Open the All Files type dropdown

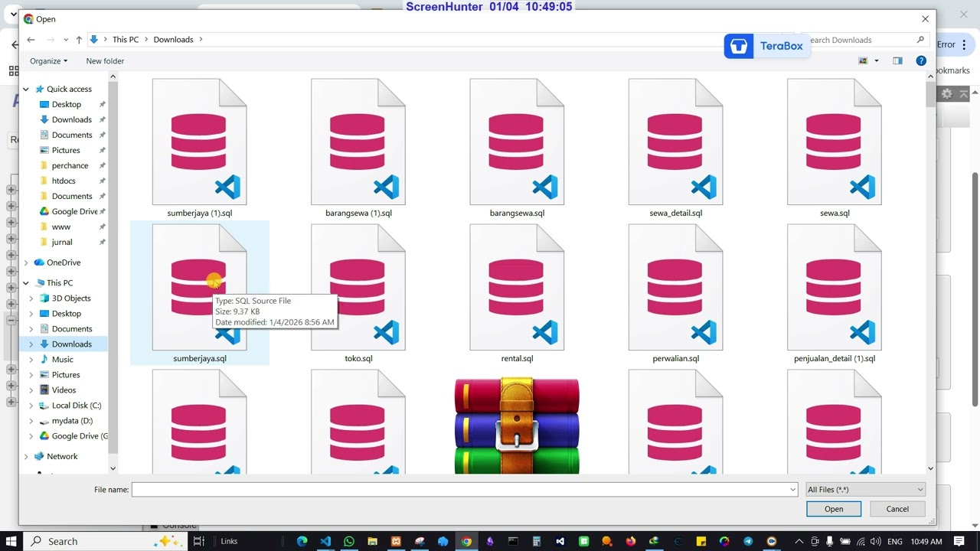pyautogui.click(x=865, y=490)
